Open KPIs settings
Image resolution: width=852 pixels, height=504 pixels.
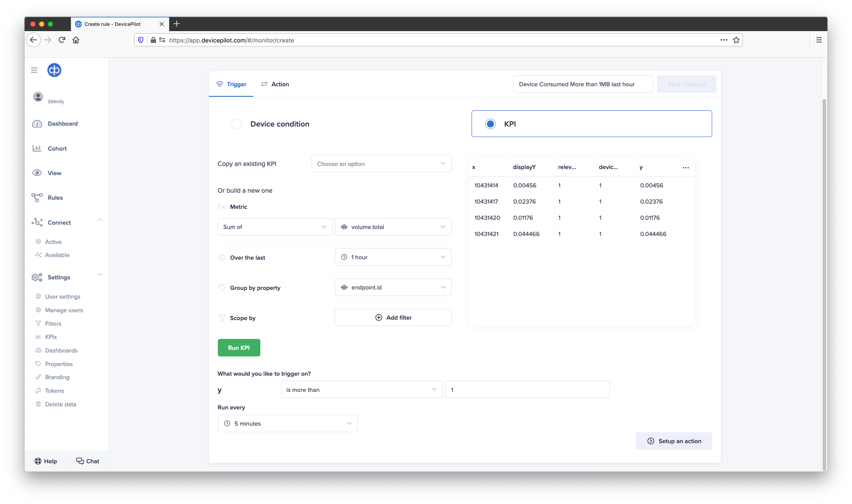point(51,337)
